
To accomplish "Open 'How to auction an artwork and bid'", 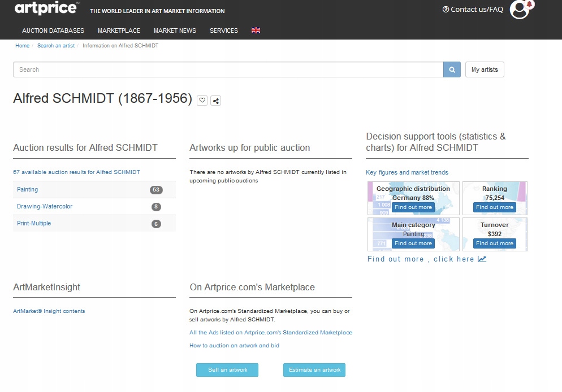I will pos(235,346).
